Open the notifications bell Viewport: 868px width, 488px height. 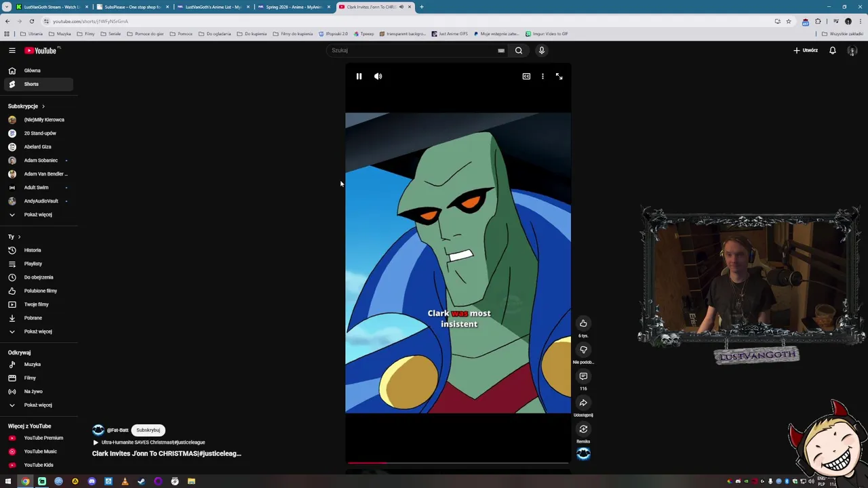point(833,50)
